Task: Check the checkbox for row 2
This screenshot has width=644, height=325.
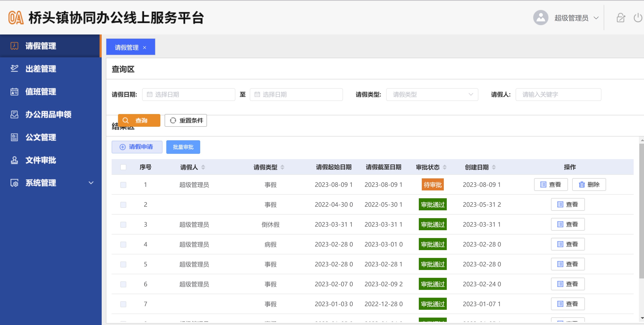Action: click(123, 205)
